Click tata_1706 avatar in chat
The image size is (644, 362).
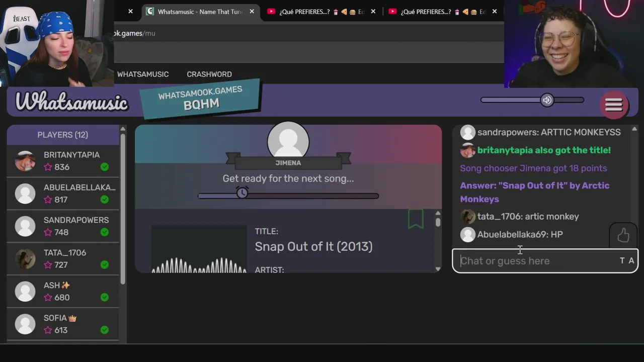coord(467,217)
